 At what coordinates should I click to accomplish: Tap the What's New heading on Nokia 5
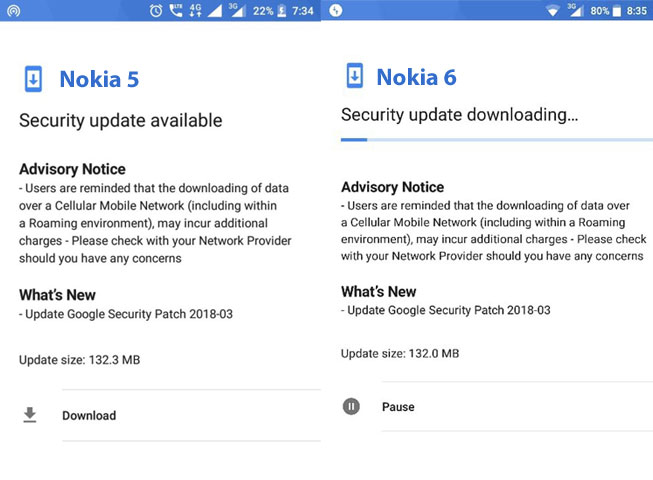pos(57,295)
